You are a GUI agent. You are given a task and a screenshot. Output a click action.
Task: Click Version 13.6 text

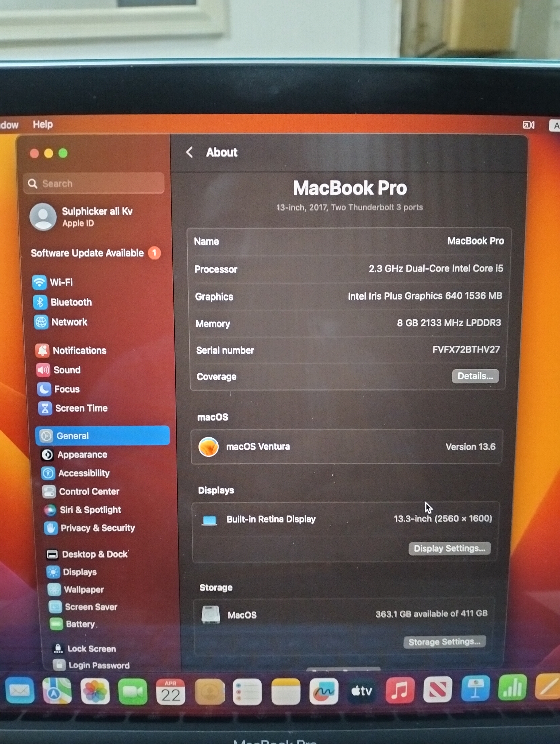(x=470, y=447)
